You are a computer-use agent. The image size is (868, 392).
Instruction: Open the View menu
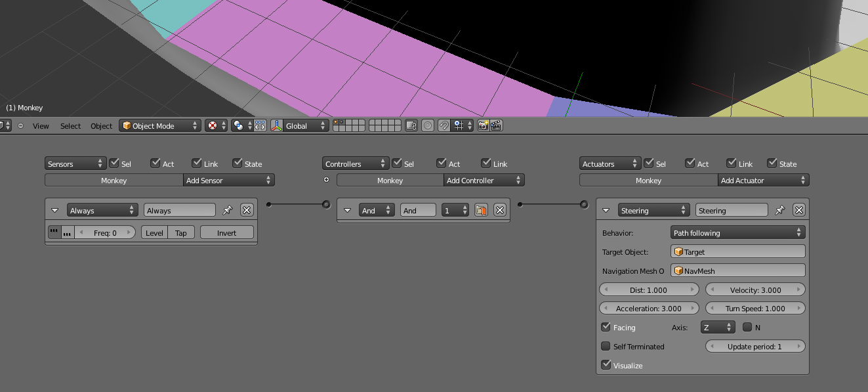(x=41, y=126)
